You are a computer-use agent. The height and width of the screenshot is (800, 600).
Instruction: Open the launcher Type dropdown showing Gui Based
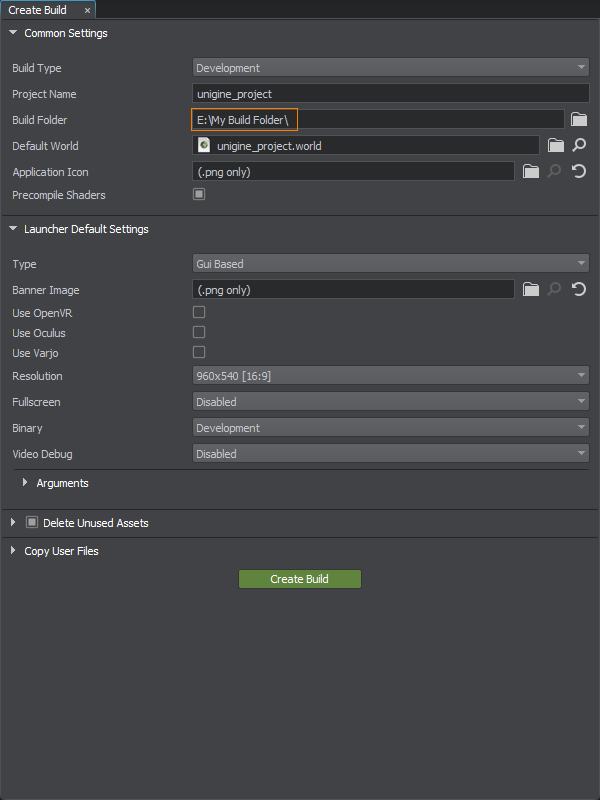(x=390, y=264)
